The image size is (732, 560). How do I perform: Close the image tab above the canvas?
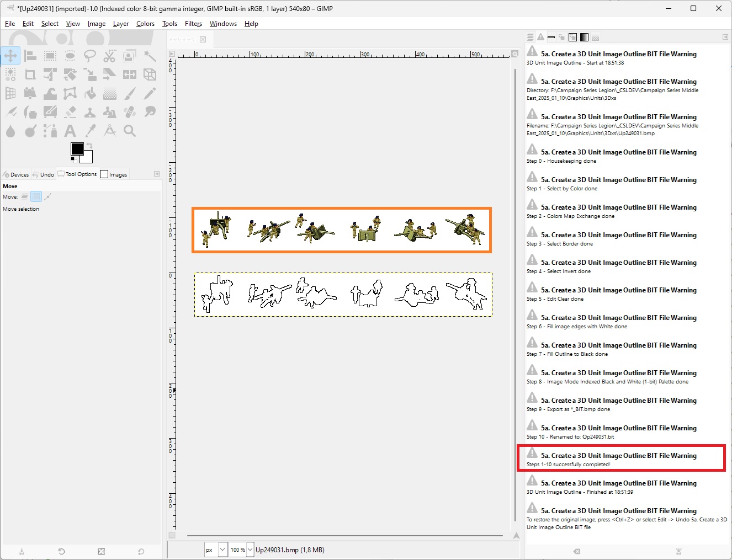tap(203, 39)
